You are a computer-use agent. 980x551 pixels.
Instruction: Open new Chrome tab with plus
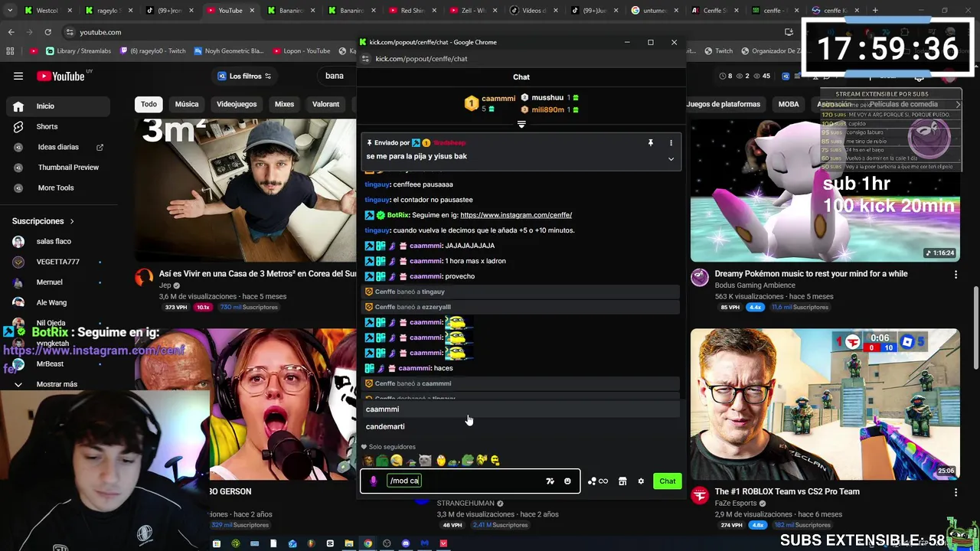[875, 11]
